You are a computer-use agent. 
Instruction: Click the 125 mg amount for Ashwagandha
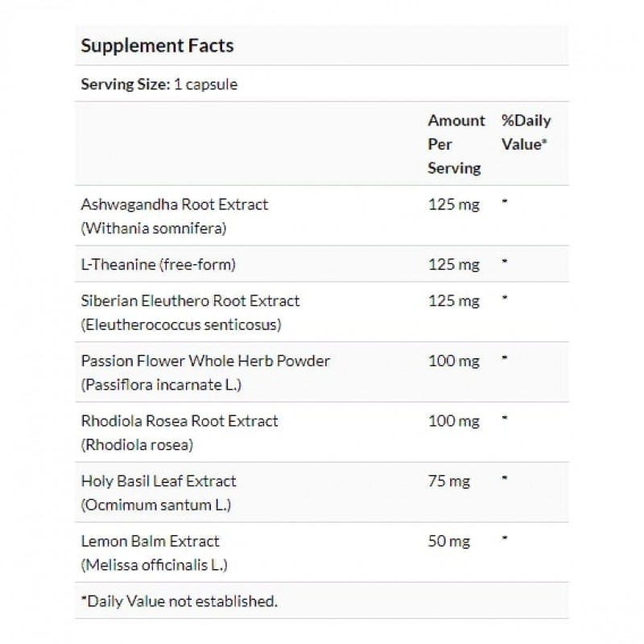tap(453, 204)
